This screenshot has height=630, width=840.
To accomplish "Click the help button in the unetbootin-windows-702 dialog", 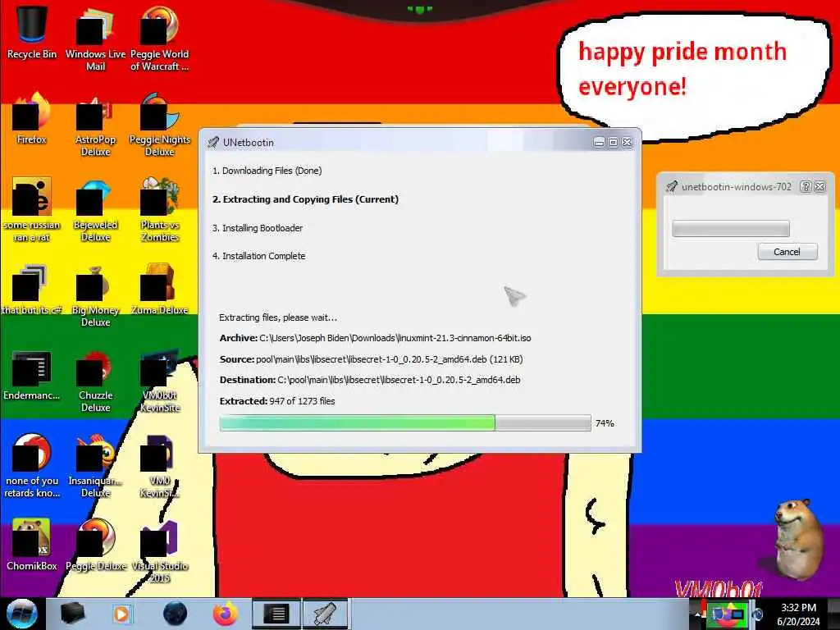I will (806, 186).
